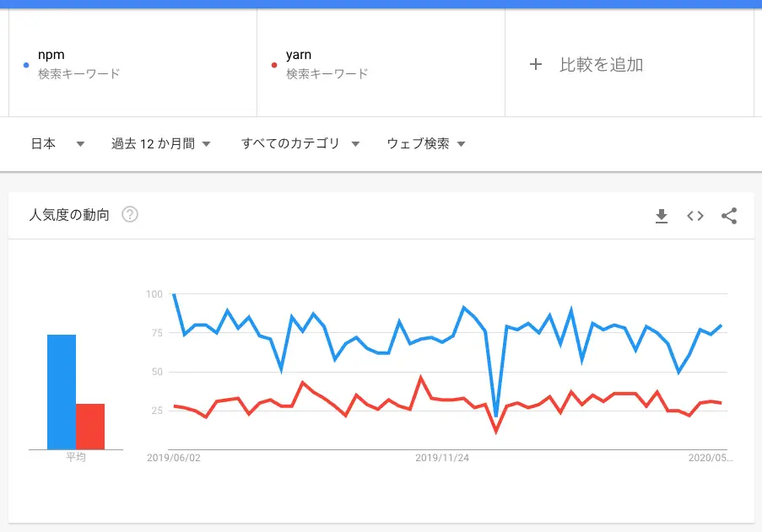The height and width of the screenshot is (532, 762).
Task: Click the red yarn average bar
Action: [x=90, y=427]
